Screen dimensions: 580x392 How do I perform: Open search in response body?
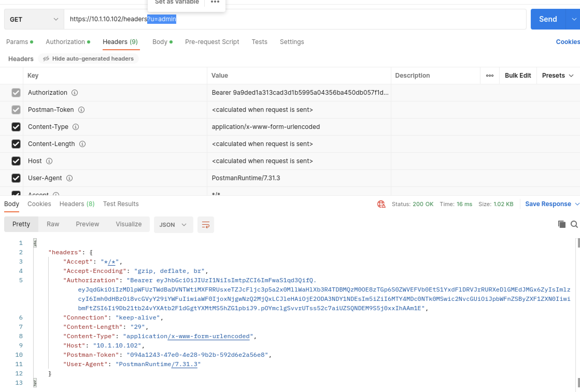(574, 224)
